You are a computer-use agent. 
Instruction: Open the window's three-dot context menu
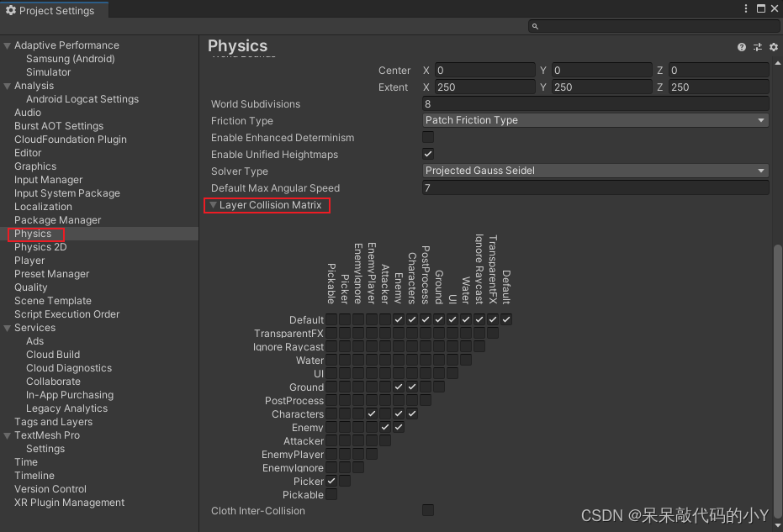pyautogui.click(x=745, y=8)
